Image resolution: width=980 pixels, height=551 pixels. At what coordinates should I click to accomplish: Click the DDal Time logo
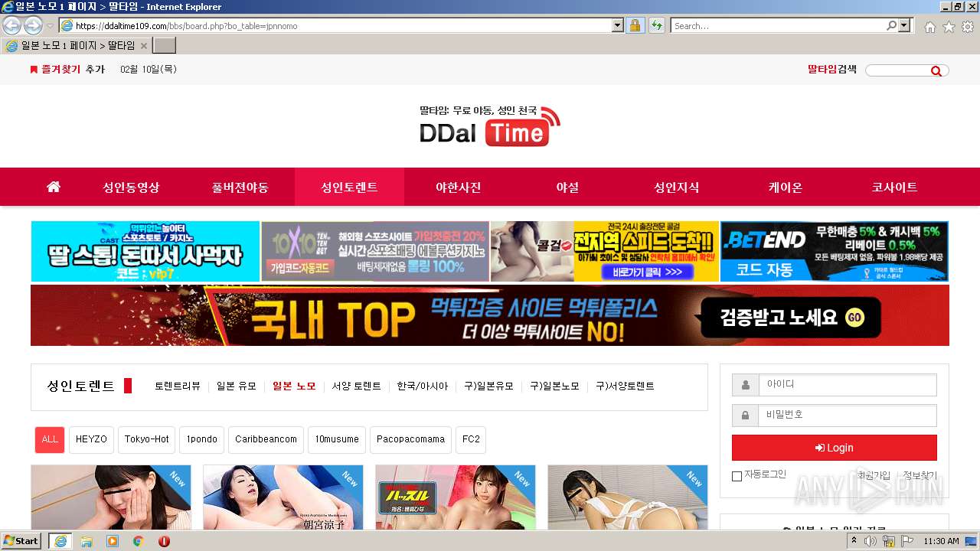tap(490, 126)
